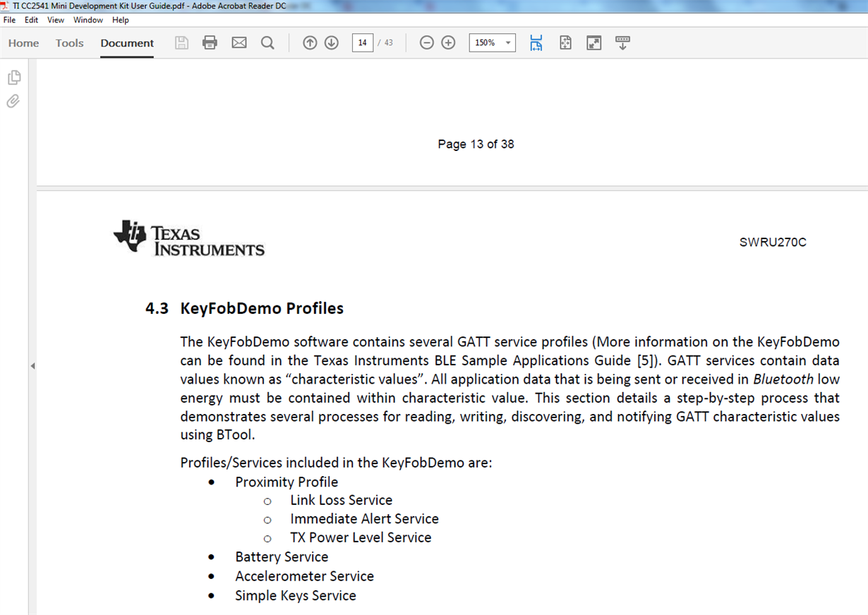Screen dimensions: 868x615
Task: Expand the left navigation pane arrow
Action: click(x=32, y=366)
